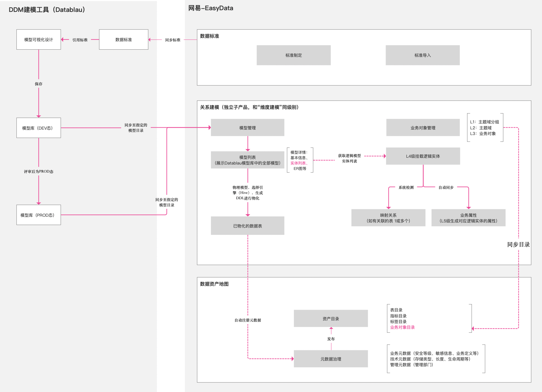
Task: Click the L1：主题域分组 line
Action: click(x=484, y=122)
